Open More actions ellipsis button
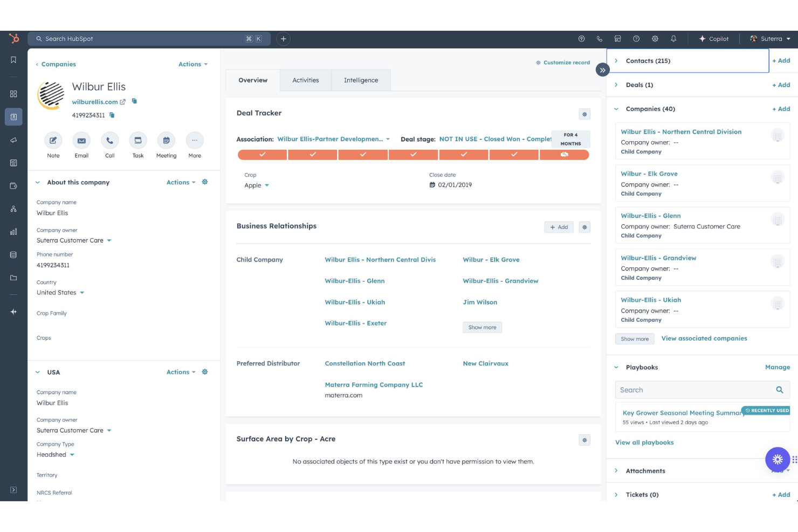The width and height of the screenshot is (798, 532). pyautogui.click(x=195, y=140)
